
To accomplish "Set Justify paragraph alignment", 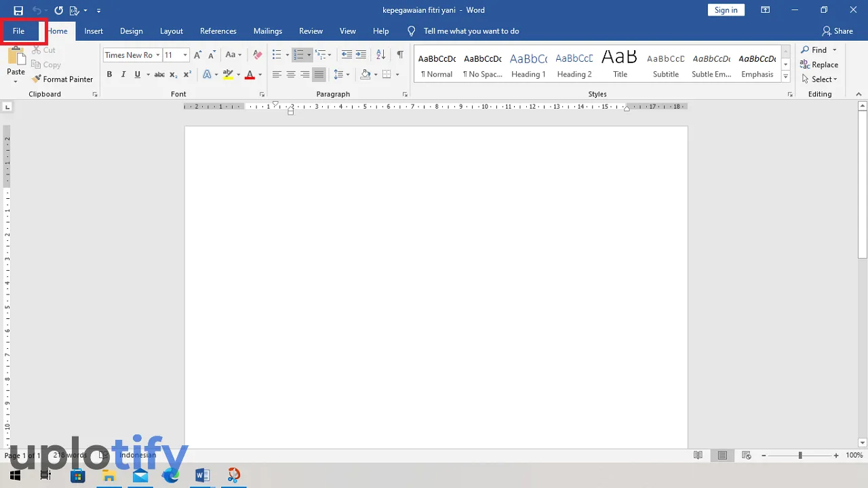I will point(319,75).
